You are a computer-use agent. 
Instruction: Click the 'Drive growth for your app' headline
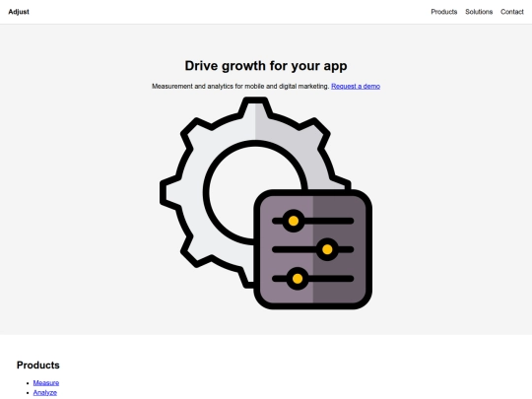pos(266,66)
